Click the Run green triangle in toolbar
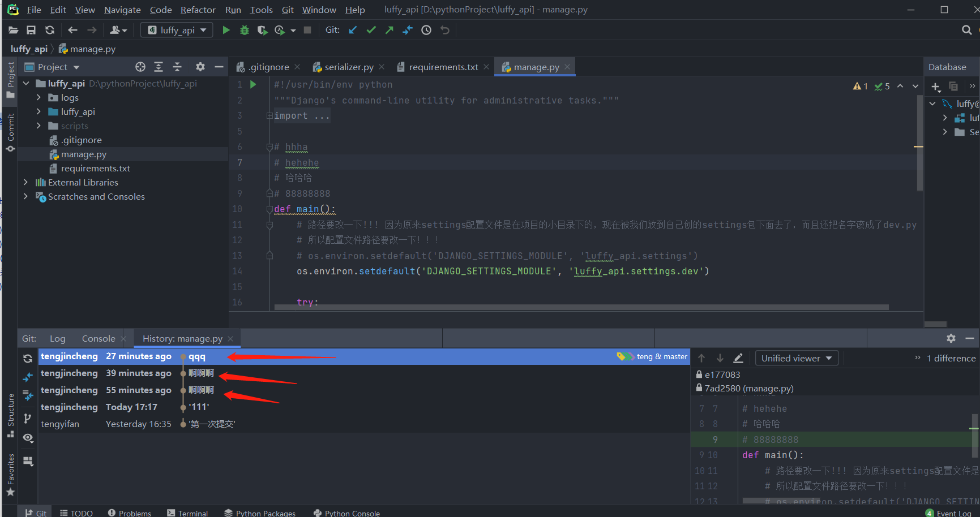 point(226,30)
